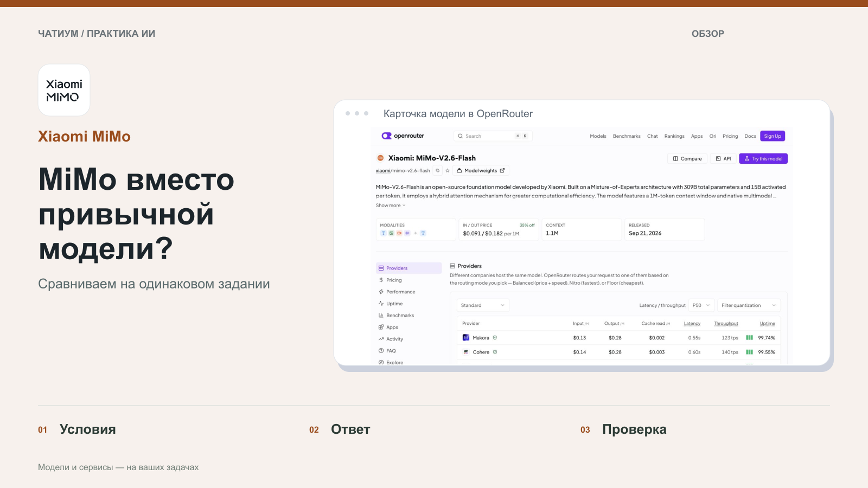The height and width of the screenshot is (488, 868).
Task: Open the Standard routing dropdown
Action: [483, 305]
